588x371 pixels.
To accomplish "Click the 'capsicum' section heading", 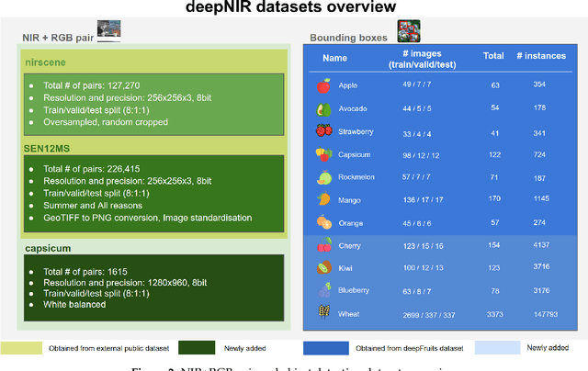I will coord(48,249).
